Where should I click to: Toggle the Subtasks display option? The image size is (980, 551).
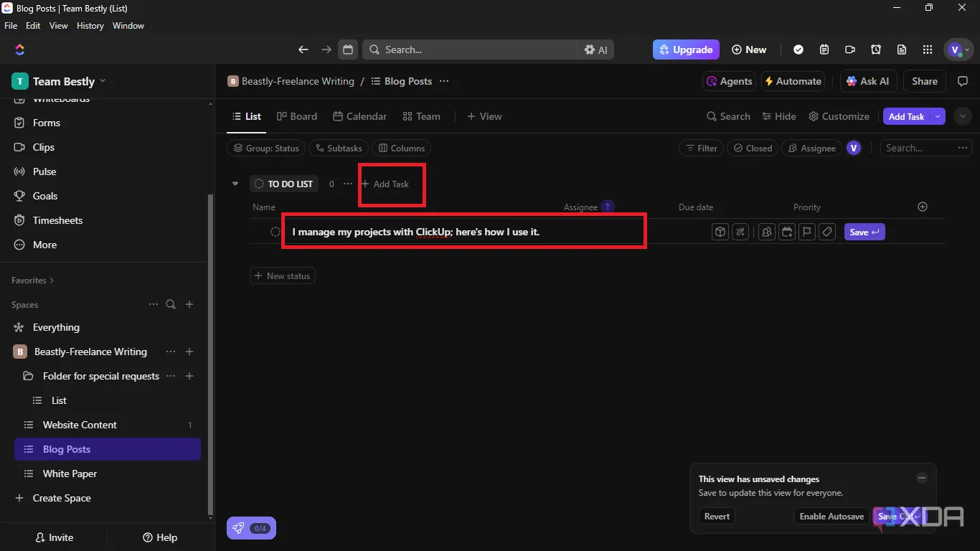(339, 148)
